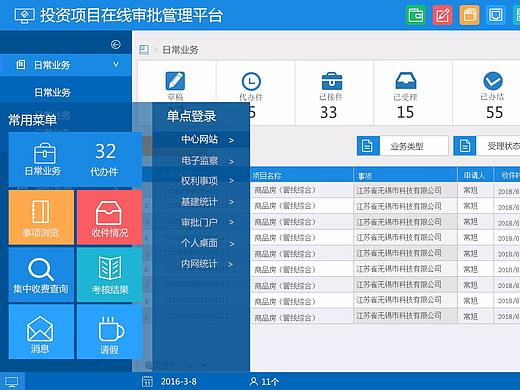
Task: Click document icon beside 业务类型
Action: 368,146
